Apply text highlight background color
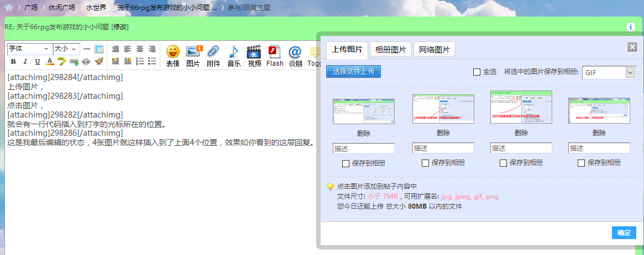Image resolution: width=644 pixels, height=255 pixels. point(61,61)
